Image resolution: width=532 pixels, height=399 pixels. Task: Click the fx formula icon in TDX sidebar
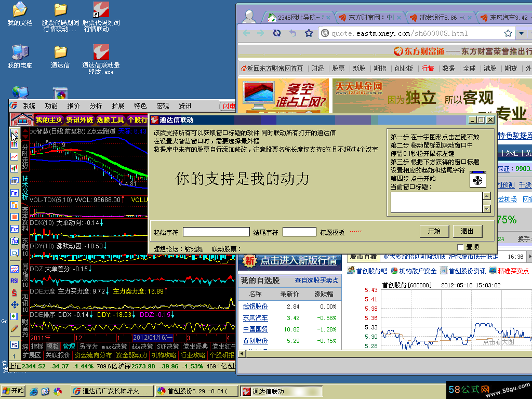click(14, 241)
